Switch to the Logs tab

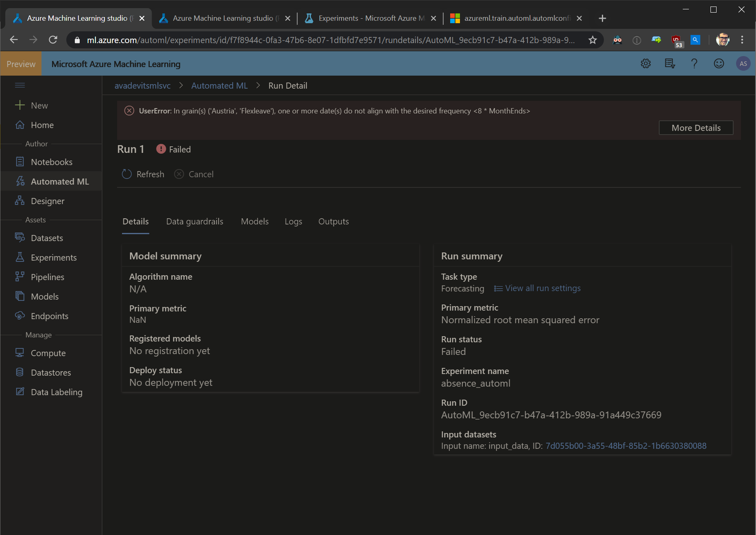(x=293, y=222)
